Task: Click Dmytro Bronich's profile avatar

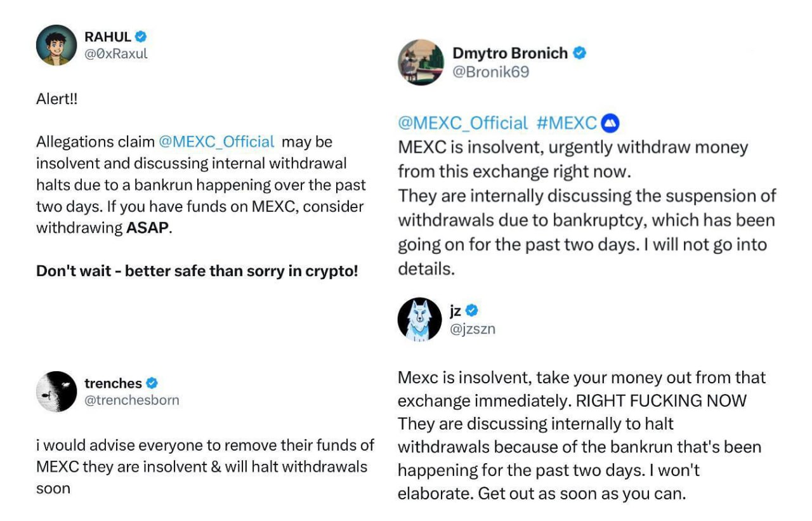Action: [x=421, y=62]
